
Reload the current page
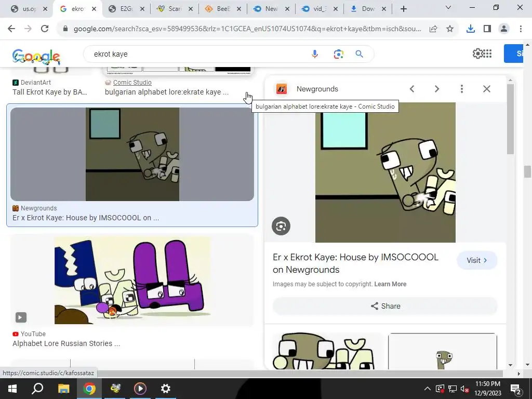[45, 29]
